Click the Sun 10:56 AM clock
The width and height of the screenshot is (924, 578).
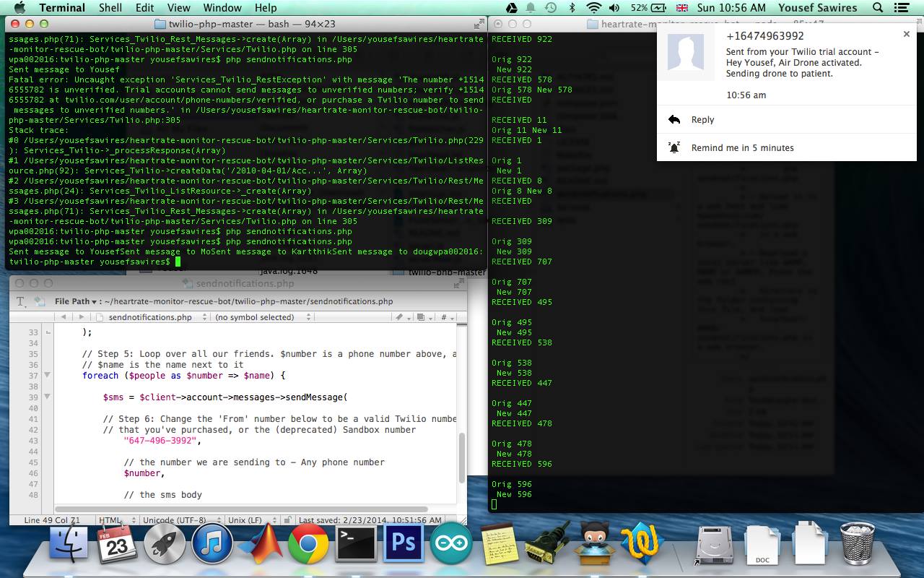[732, 8]
